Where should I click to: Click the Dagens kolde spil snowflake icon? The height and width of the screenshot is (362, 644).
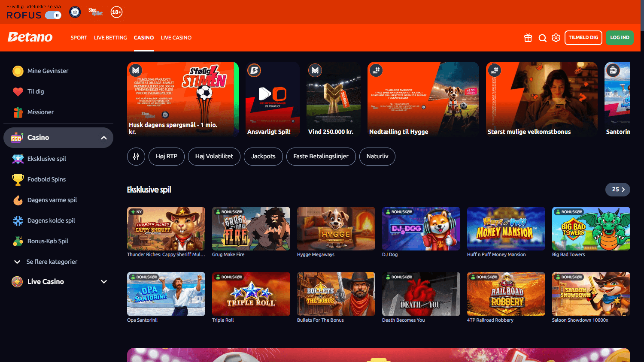click(x=18, y=220)
